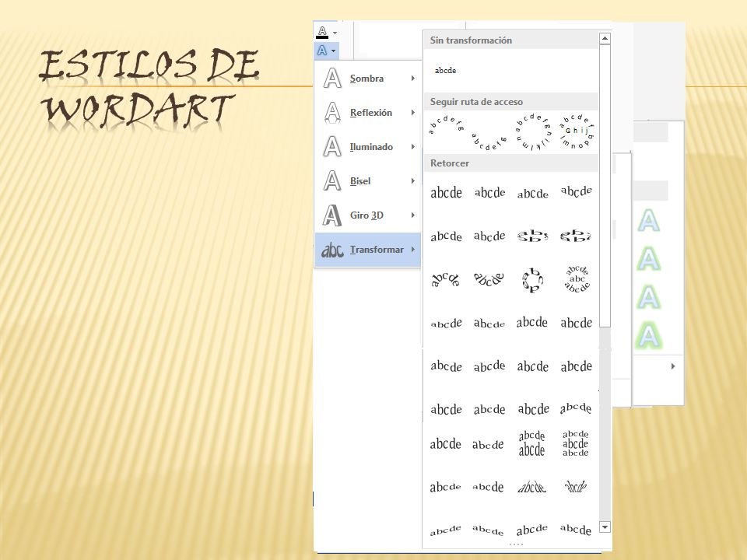Click the 'Sin transformación' heading

tap(471, 40)
